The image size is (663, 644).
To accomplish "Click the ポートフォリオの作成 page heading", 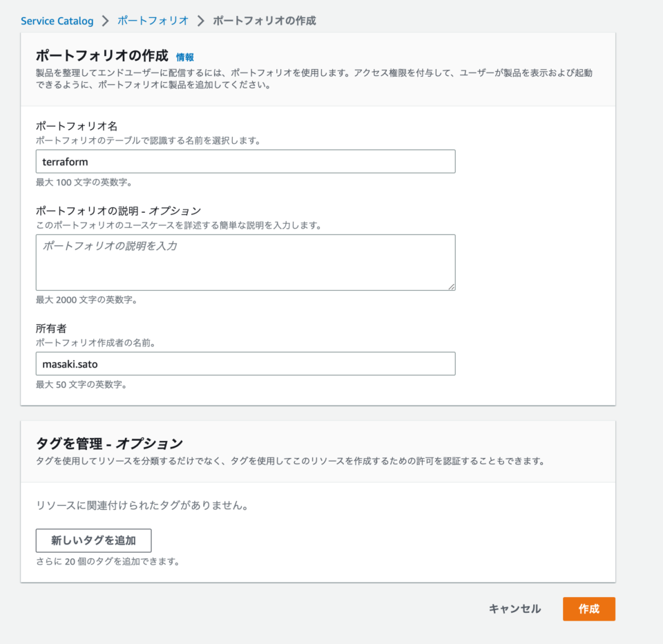I will [102, 55].
